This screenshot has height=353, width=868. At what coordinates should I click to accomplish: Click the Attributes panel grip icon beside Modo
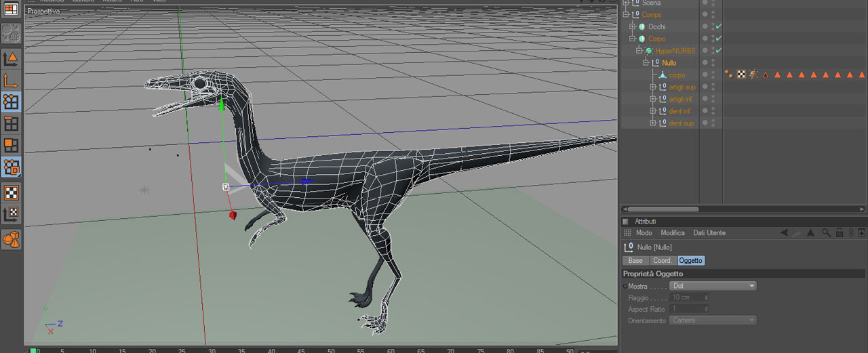627,233
